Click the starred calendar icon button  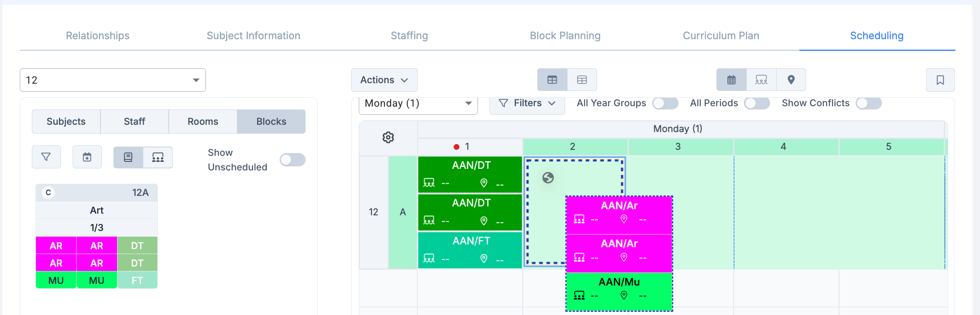87,157
